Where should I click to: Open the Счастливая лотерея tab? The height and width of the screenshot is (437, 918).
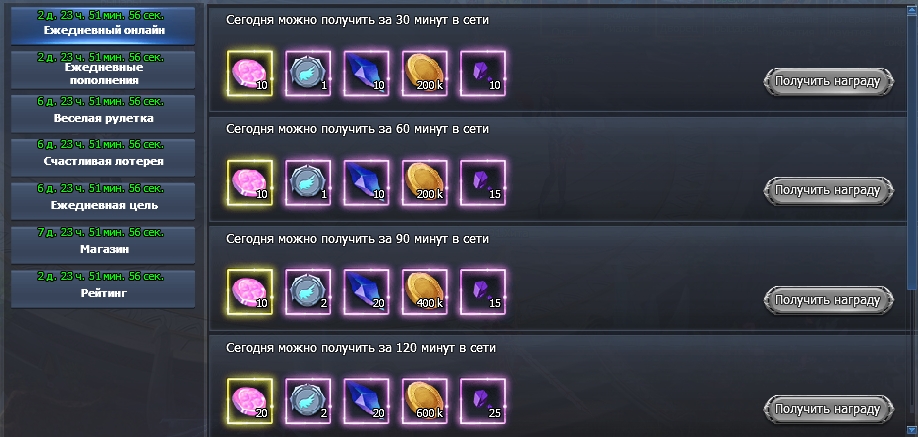coord(103,157)
